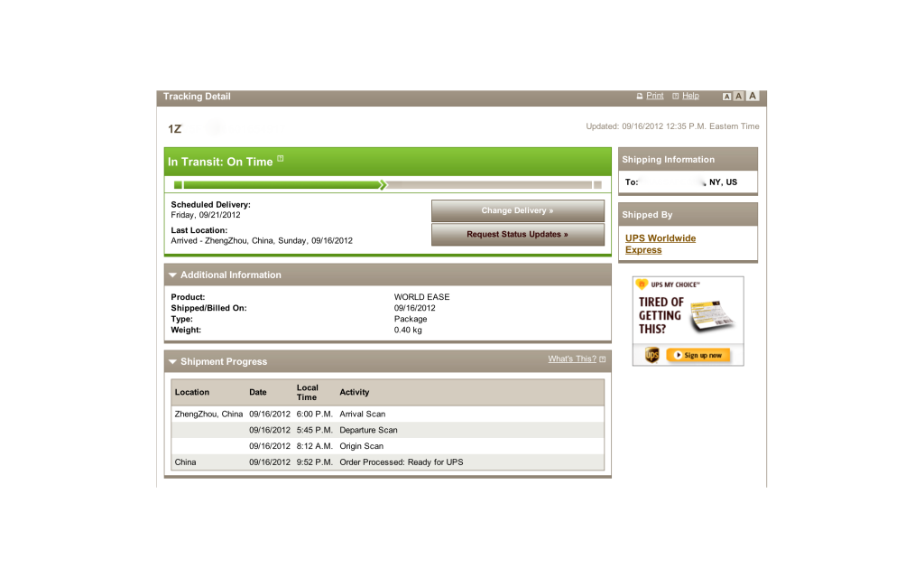Open the Help link
This screenshot has width=924, height=578.
pyautogui.click(x=690, y=96)
